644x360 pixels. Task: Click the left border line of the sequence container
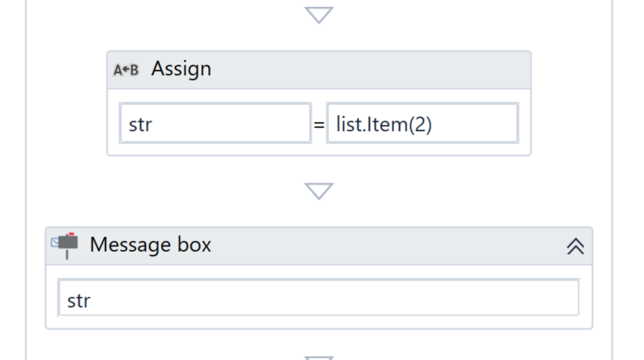point(26,180)
